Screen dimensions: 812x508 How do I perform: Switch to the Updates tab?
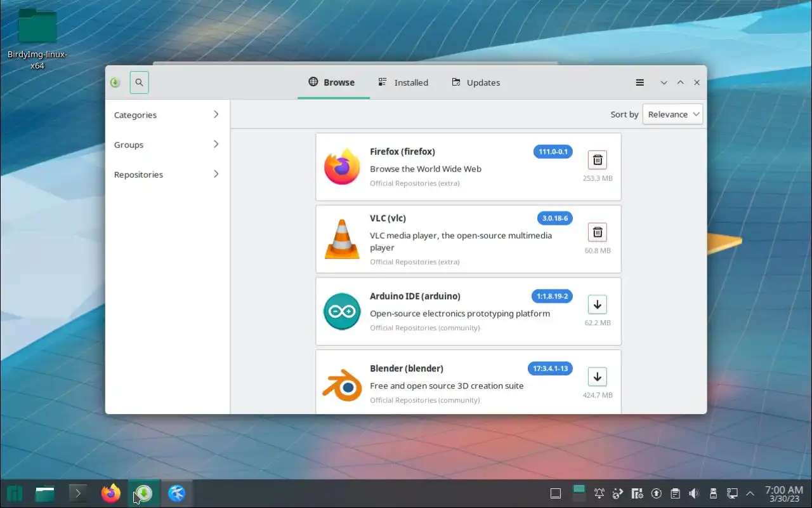click(x=476, y=83)
